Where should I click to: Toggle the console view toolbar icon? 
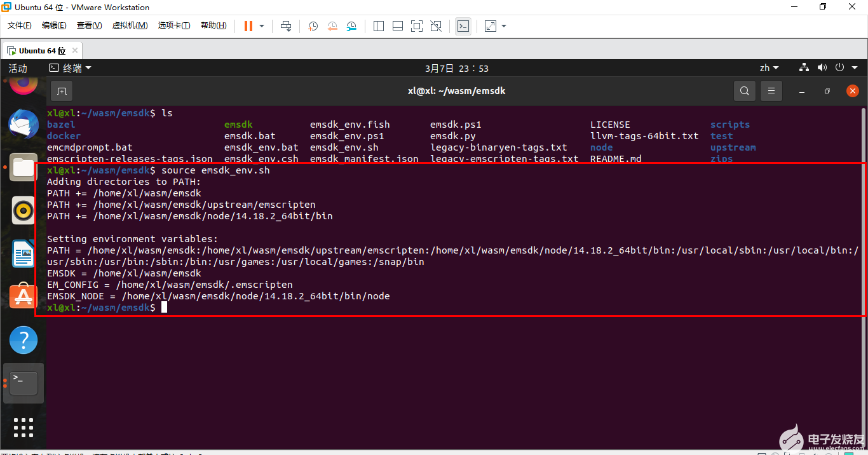tap(463, 26)
